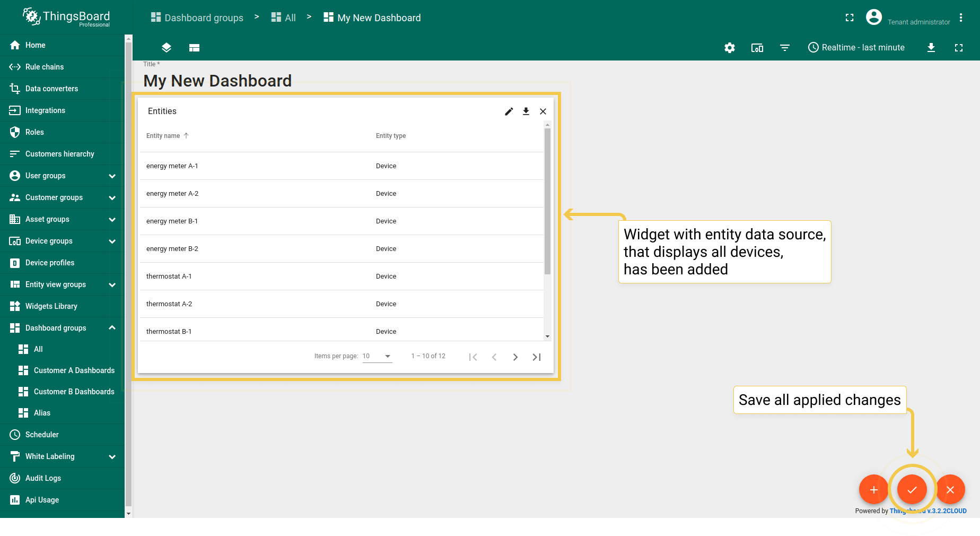Open Customer A Dashboards group

(62, 370)
